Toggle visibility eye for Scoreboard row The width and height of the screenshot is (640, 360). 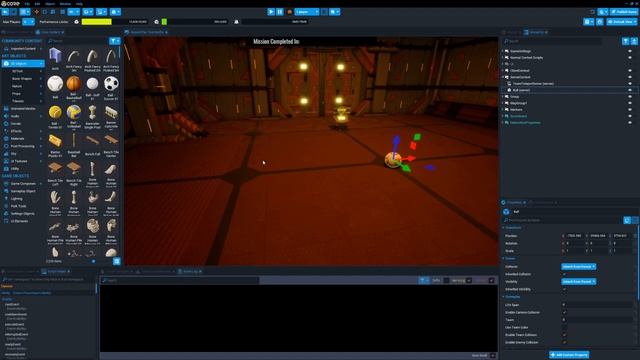(630, 116)
